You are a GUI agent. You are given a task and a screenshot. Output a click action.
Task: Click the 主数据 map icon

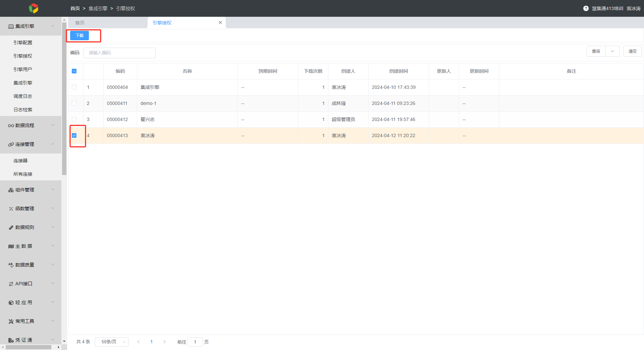pos(11,246)
